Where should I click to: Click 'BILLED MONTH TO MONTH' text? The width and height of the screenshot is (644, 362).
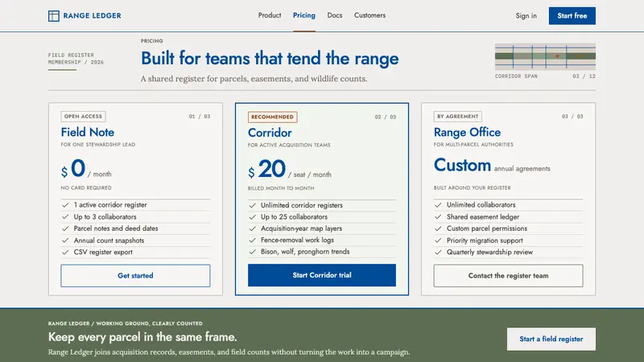pos(281,188)
